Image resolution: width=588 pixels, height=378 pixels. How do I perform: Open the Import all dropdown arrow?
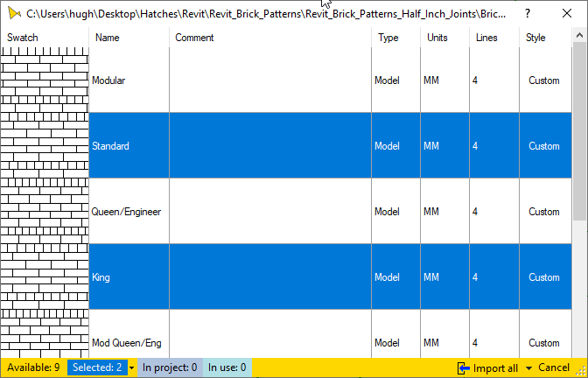point(528,368)
